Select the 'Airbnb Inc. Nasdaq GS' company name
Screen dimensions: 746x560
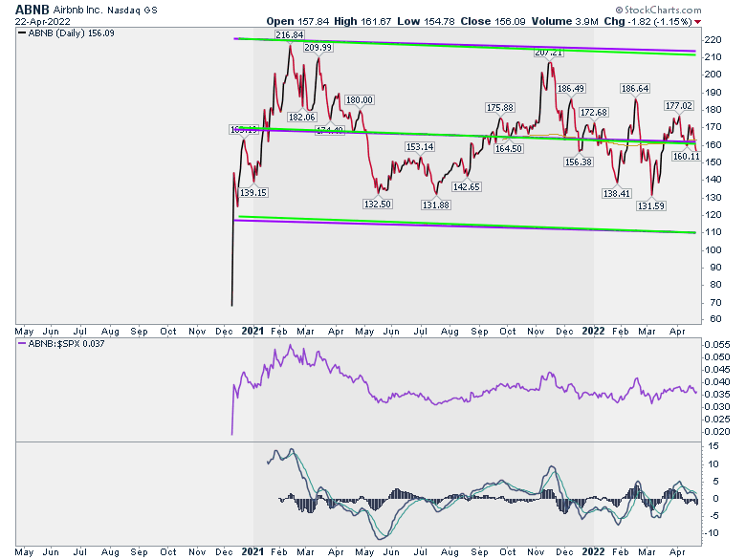point(105,10)
